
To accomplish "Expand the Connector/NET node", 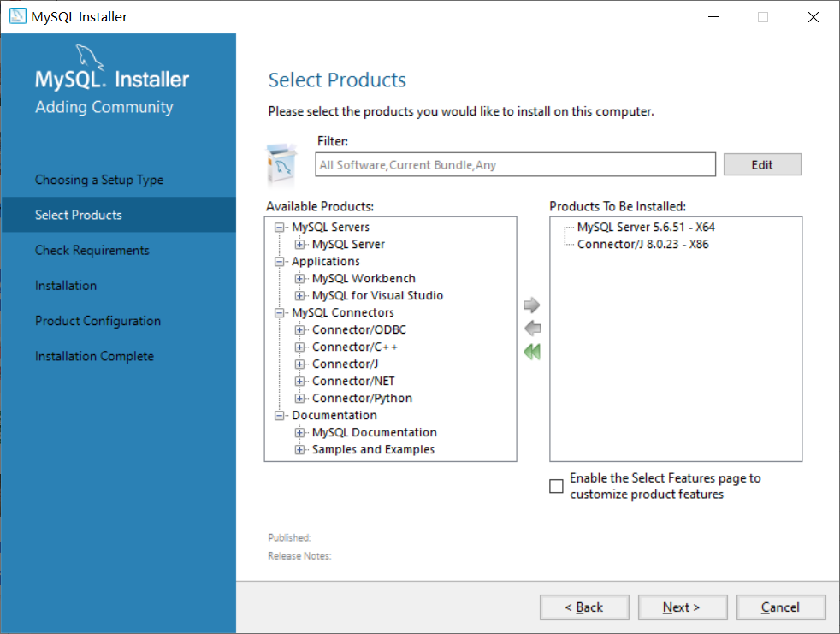I will click(299, 382).
